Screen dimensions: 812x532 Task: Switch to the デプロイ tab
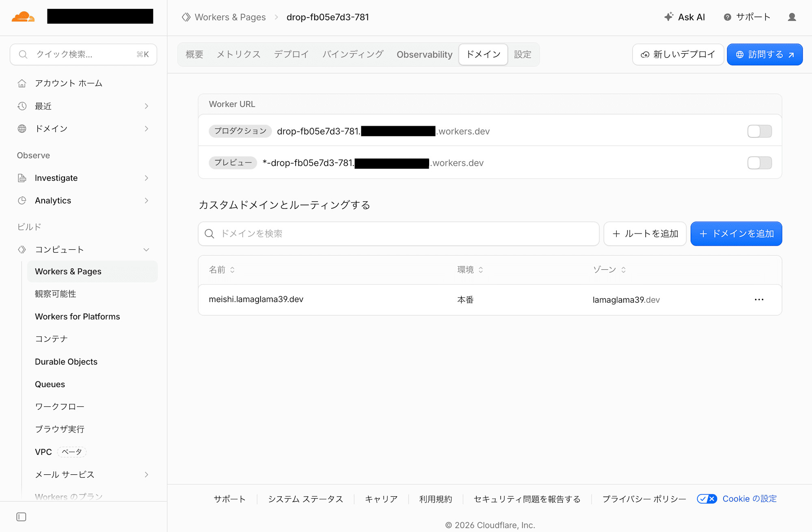[x=291, y=54]
